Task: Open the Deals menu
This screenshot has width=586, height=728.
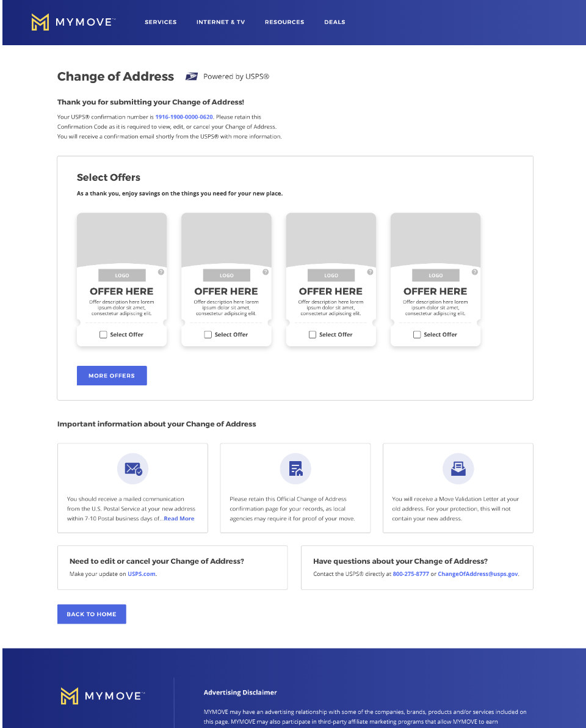Action: [x=335, y=22]
